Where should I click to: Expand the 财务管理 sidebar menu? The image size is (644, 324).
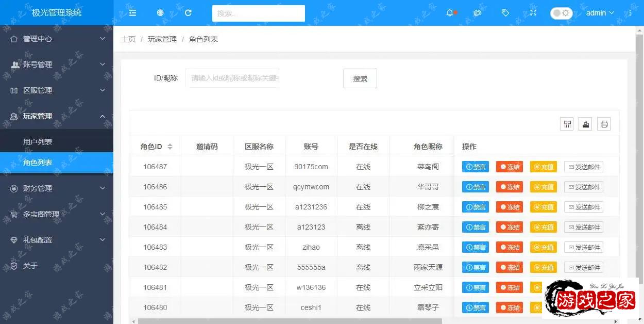coord(57,188)
